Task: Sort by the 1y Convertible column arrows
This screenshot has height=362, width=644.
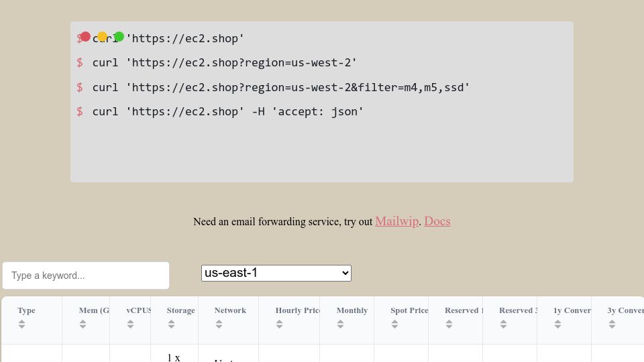Action: (557, 324)
